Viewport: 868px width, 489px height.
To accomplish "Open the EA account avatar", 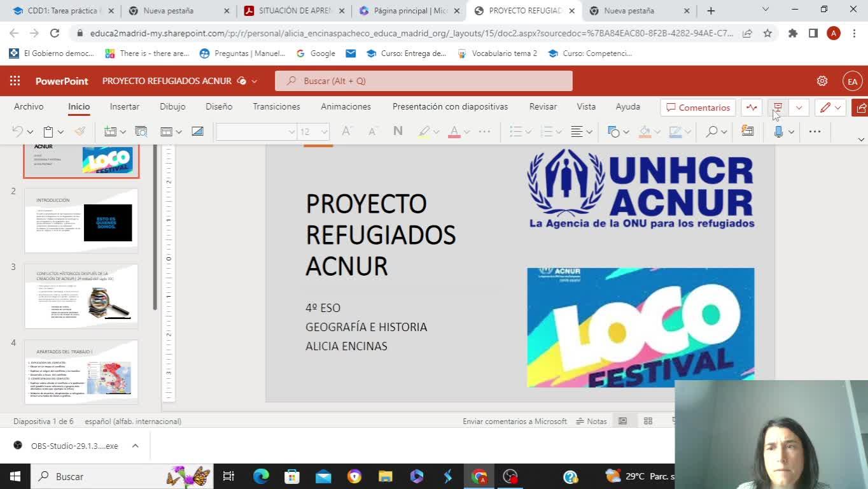I will pos(853,81).
